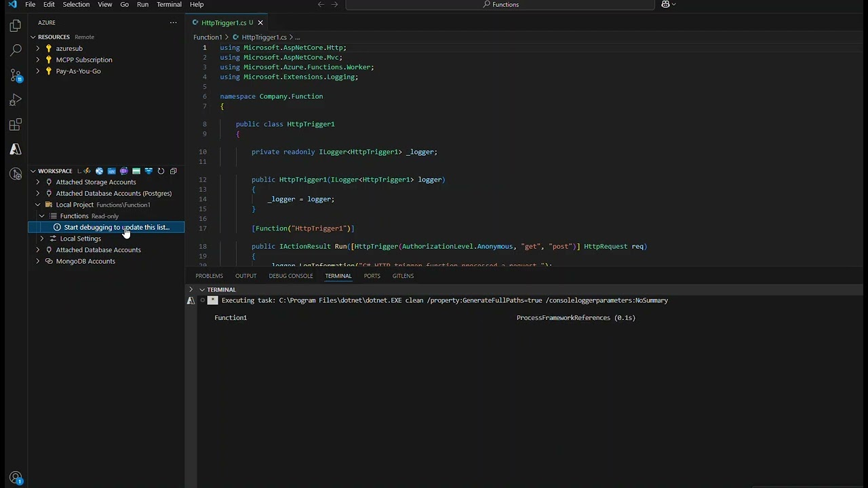Click the VS Code logo icon
The height and width of the screenshot is (488, 868).
point(12,4)
